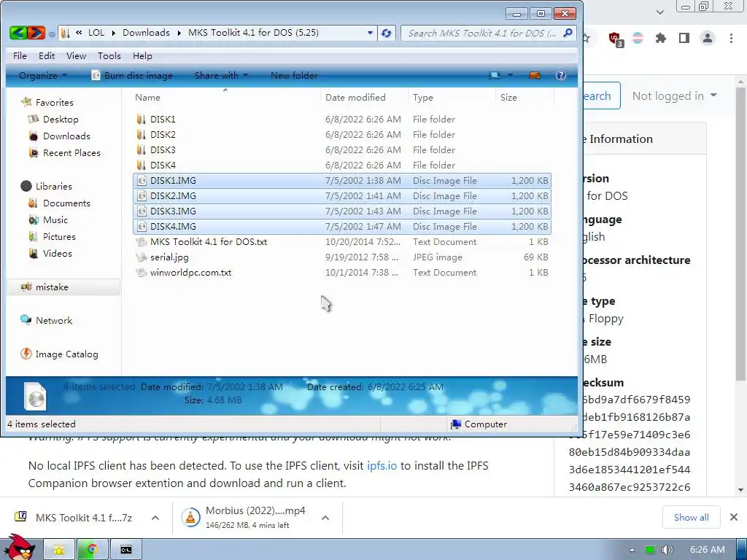Expand the view options dropdown arrow
The height and width of the screenshot is (560, 747).
point(510,75)
